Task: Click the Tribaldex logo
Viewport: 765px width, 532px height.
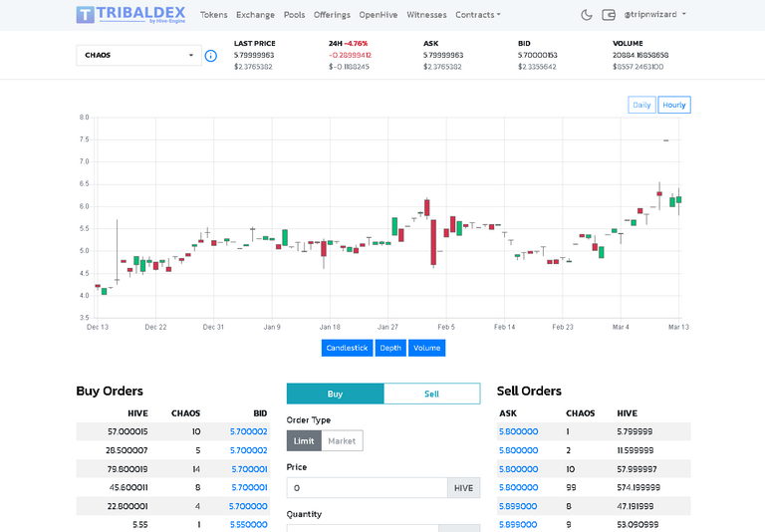Action: click(130, 15)
